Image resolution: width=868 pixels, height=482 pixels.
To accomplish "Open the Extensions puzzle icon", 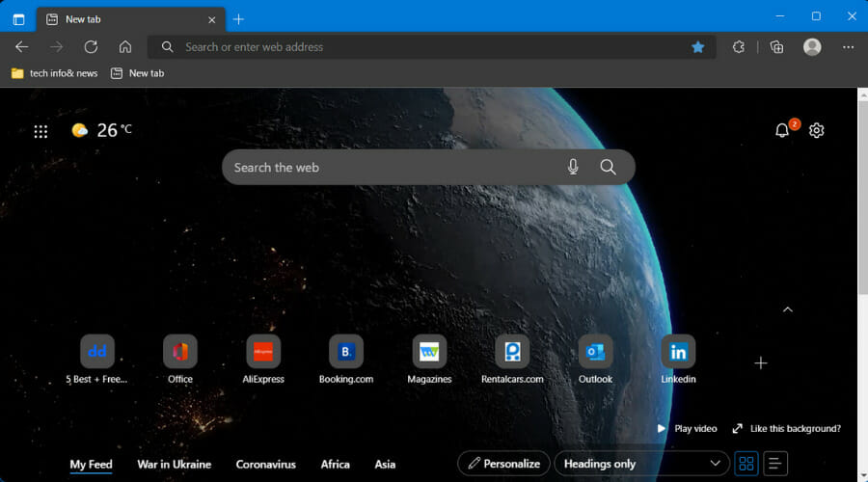I will [739, 47].
